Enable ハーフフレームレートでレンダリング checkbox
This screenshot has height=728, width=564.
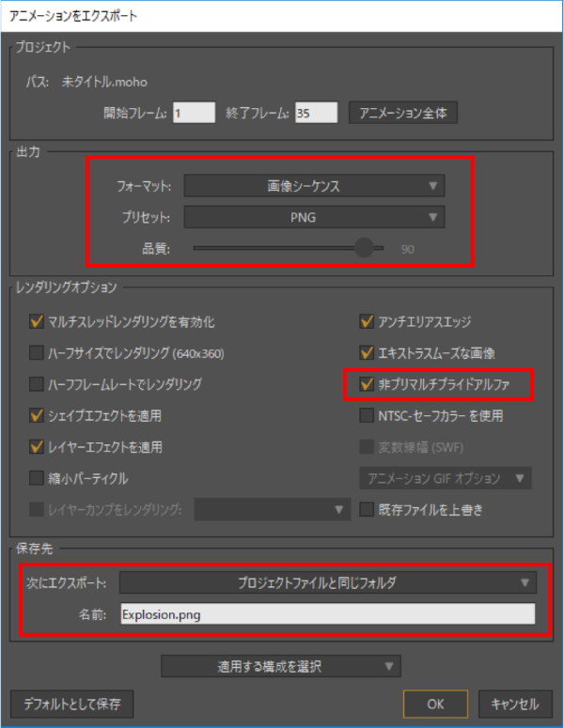point(38,384)
